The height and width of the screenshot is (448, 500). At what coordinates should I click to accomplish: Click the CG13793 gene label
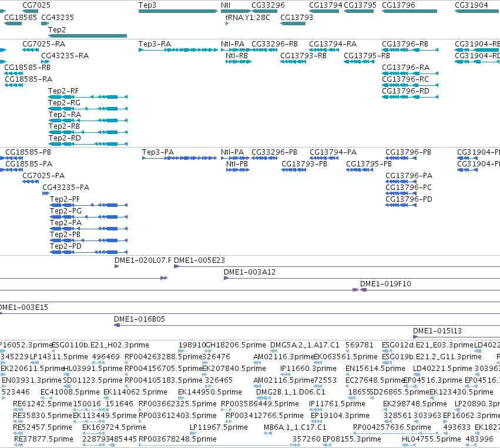click(297, 17)
